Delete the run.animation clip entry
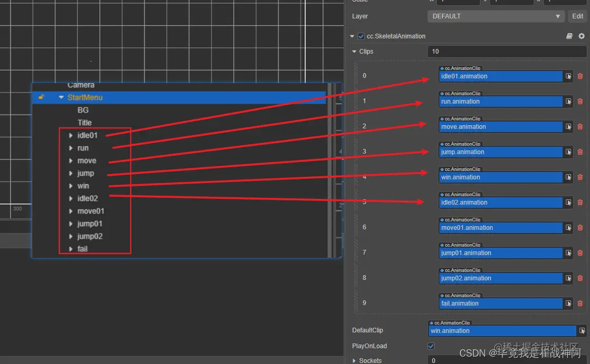The image size is (590, 364). 580,102
